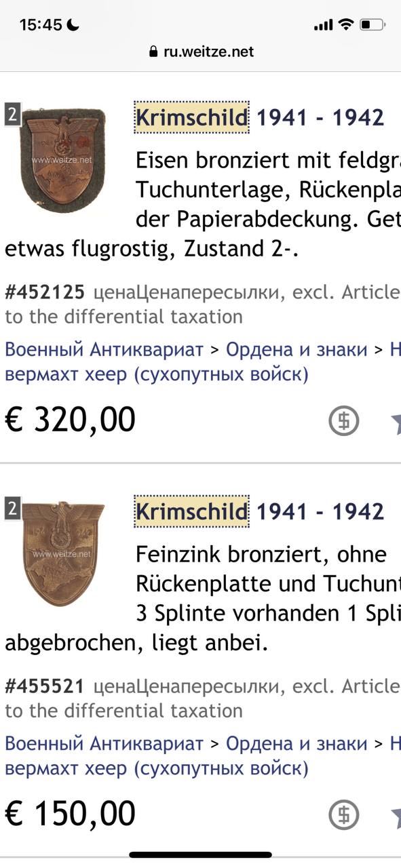The image size is (401, 868).
Task: Open Военный Антиквариат breadcrumb in first listing
Action: point(104,350)
